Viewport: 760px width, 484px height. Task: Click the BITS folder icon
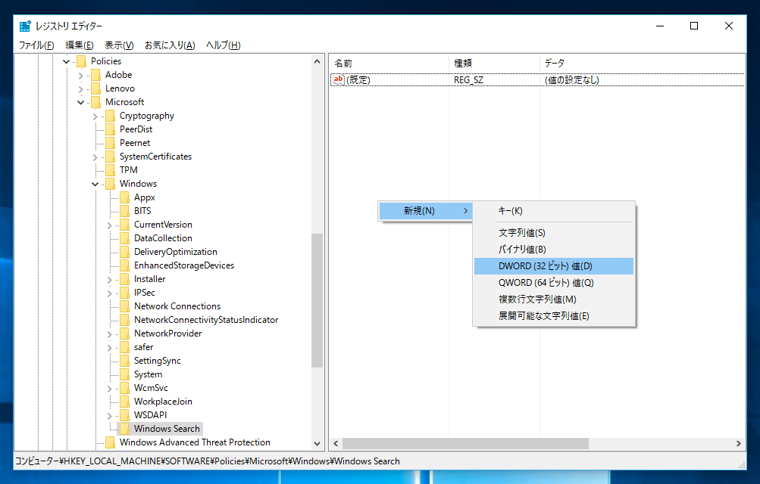[x=125, y=211]
